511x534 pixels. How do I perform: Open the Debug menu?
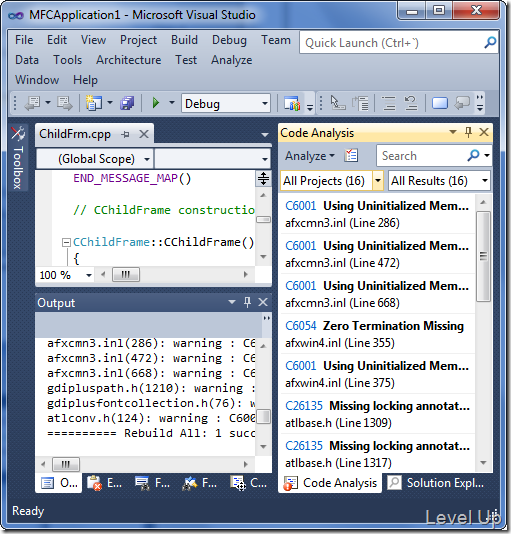click(229, 40)
